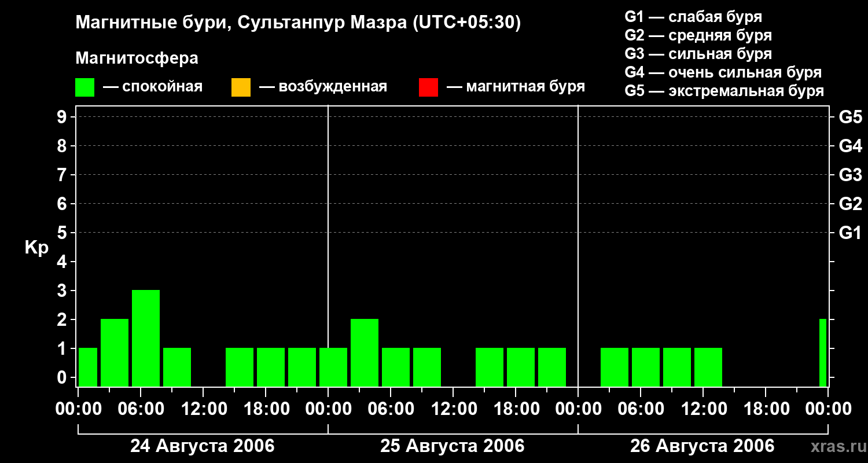Click the chart title 'Магнитные бури, Сультанпур Мазра'

[x=298, y=23]
